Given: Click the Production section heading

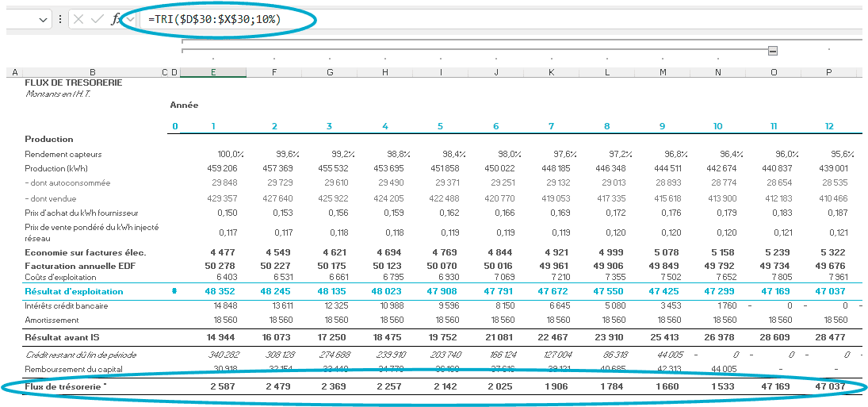Looking at the screenshot, I should click(49, 139).
